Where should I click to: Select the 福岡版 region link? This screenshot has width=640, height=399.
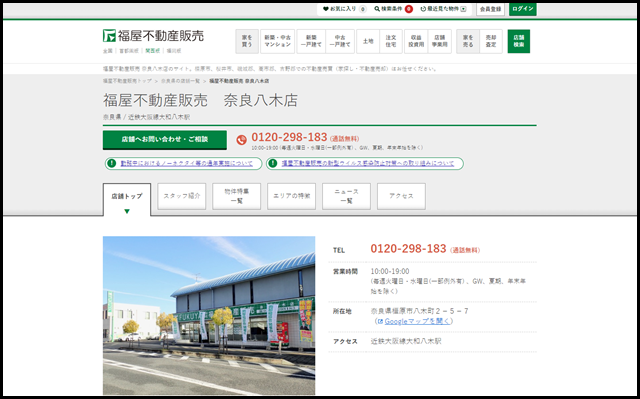tap(174, 51)
